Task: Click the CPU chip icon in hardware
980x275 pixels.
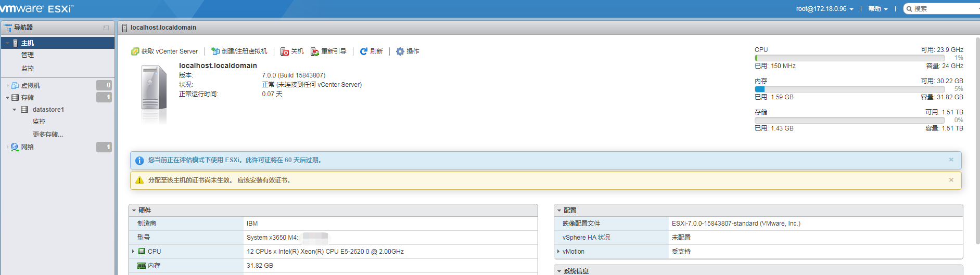Action: [x=142, y=252]
